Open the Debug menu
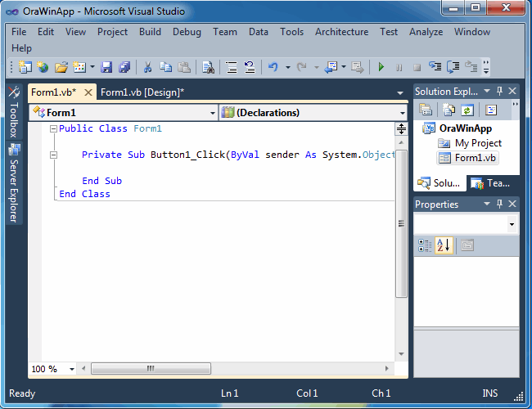The height and width of the screenshot is (409, 532). 186,32
